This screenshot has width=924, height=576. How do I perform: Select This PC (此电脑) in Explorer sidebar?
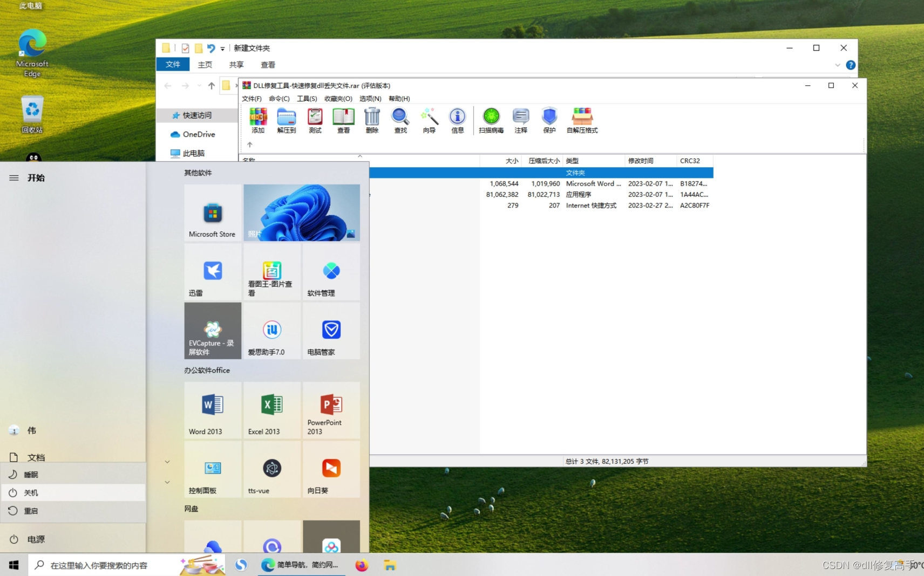click(197, 153)
